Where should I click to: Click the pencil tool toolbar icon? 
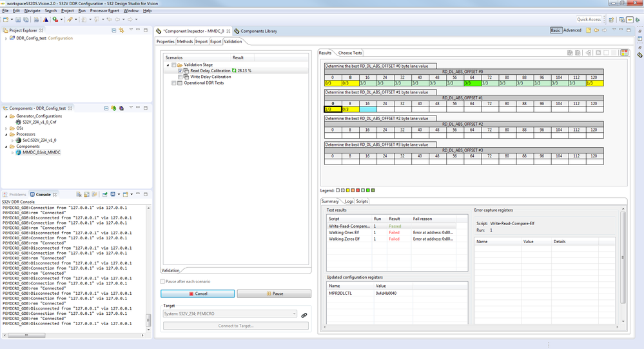point(70,19)
